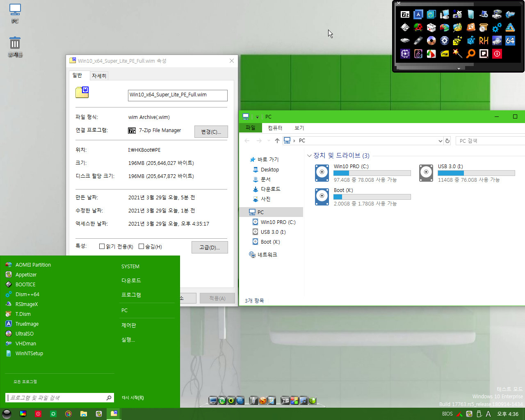This screenshot has height=420, width=525.
Task: Switch to the 자세히 tab in properties
Action: pyautogui.click(x=99, y=76)
